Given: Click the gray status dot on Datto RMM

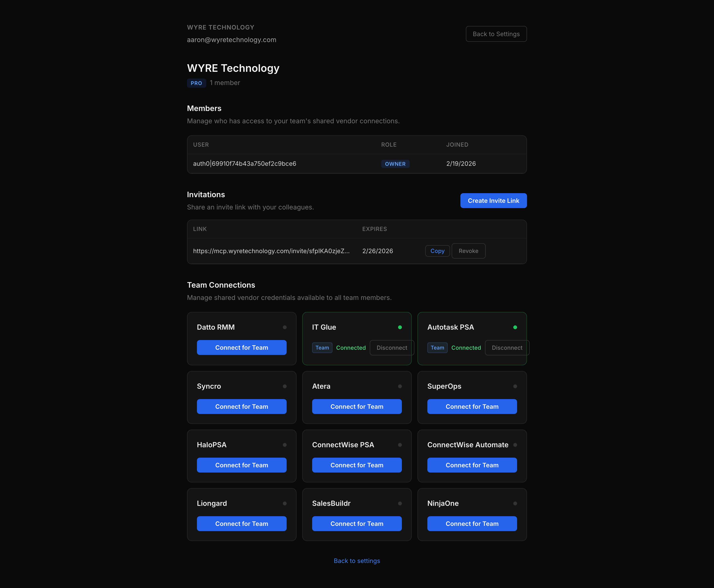Looking at the screenshot, I should (x=285, y=327).
